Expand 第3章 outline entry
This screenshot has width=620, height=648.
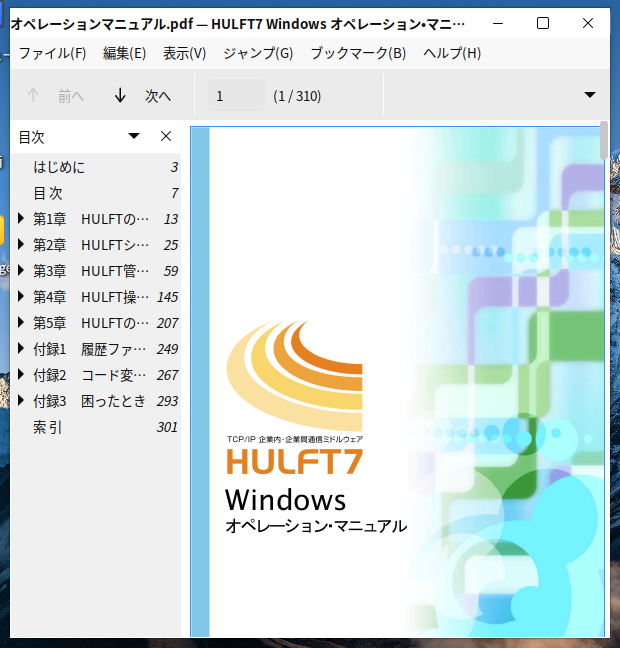20,271
